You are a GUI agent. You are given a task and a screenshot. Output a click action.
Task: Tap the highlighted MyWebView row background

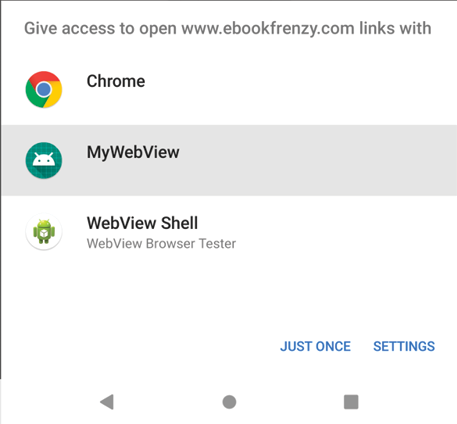click(229, 160)
